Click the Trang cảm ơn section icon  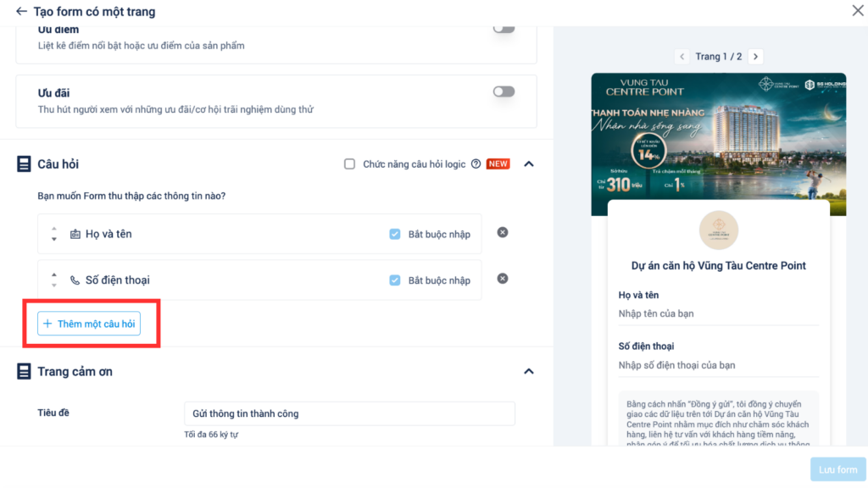click(23, 371)
